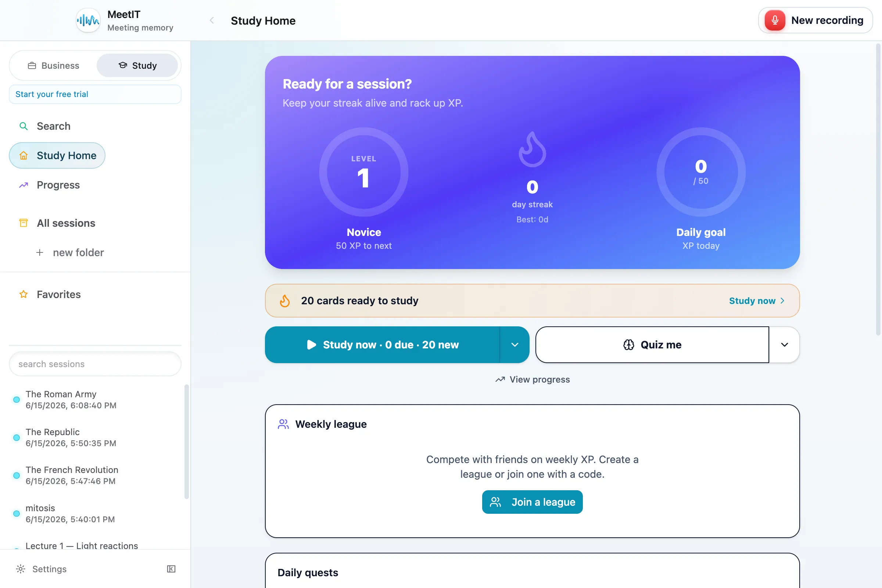Open Settings at sidebar bottom
Screen dimensions: 882x588
click(x=41, y=569)
